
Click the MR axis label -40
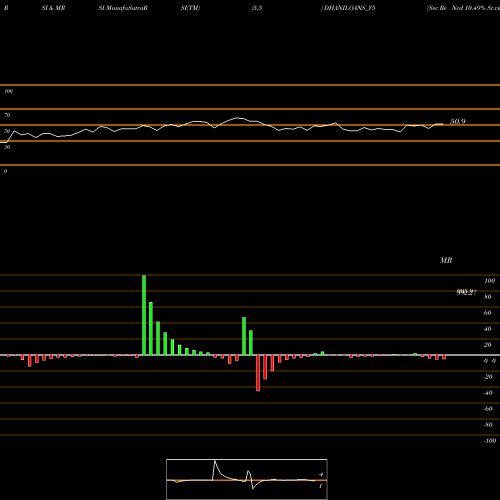(488, 393)
